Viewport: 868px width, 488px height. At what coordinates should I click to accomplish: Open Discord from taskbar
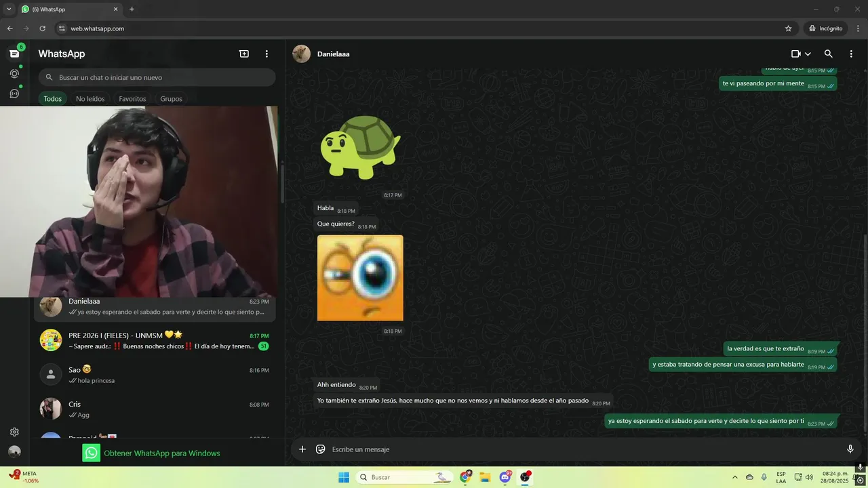[505, 477]
